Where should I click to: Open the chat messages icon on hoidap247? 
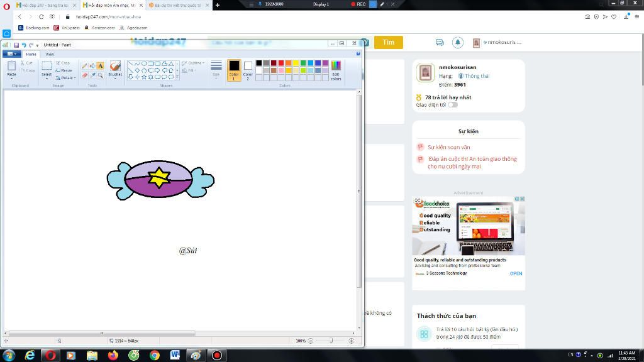point(440,42)
